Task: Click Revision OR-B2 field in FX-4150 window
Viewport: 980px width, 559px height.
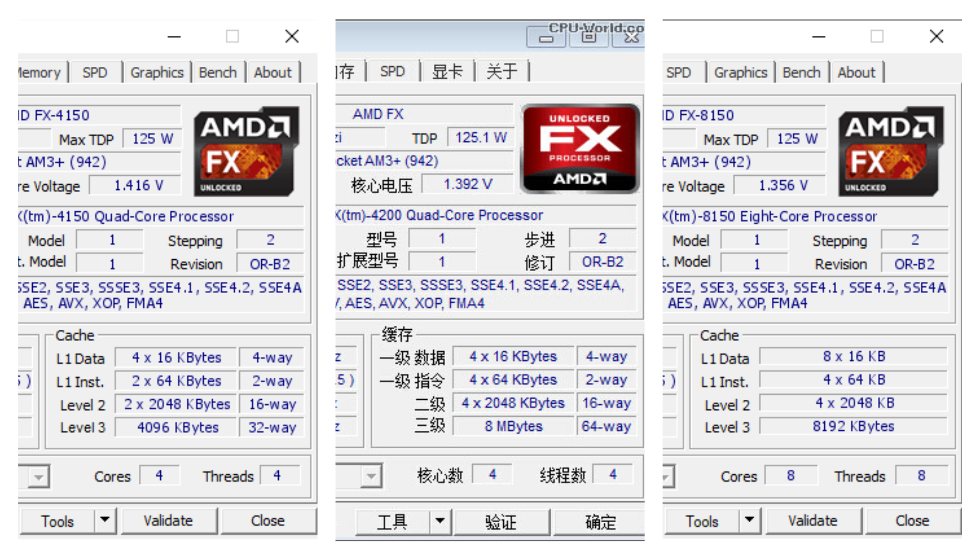Action: click(270, 264)
